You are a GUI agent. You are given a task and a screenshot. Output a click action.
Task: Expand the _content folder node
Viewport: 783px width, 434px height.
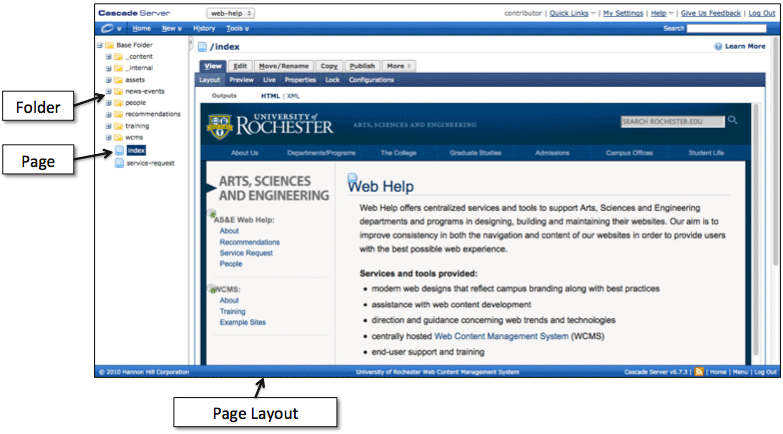point(108,56)
